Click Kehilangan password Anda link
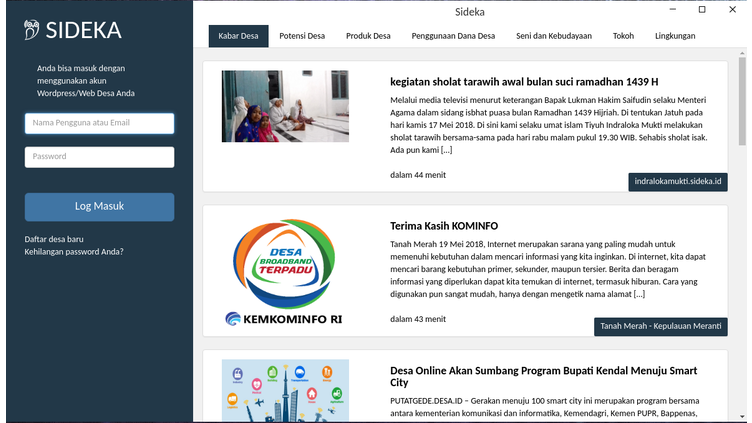 point(74,252)
